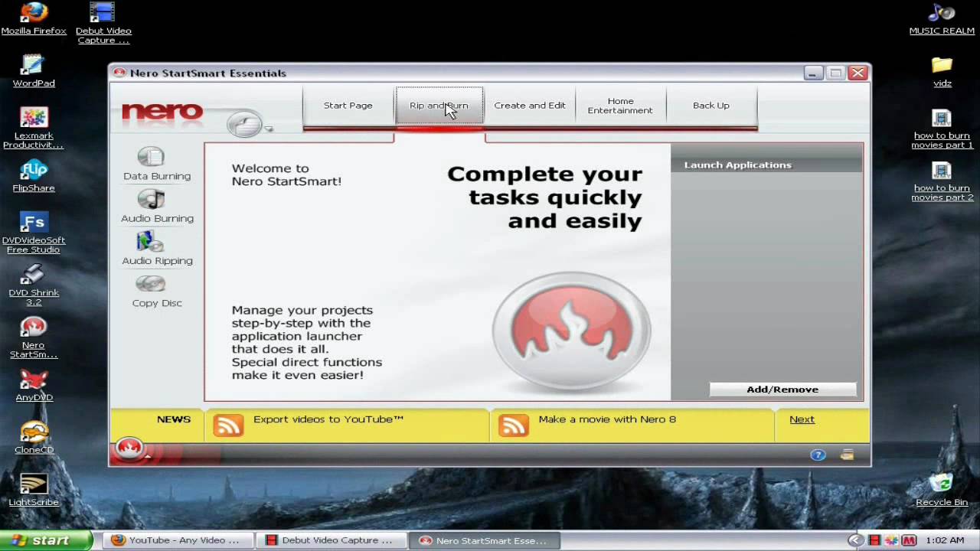Select the vidz folder on desktop
The image size is (980, 551).
[x=942, y=71]
